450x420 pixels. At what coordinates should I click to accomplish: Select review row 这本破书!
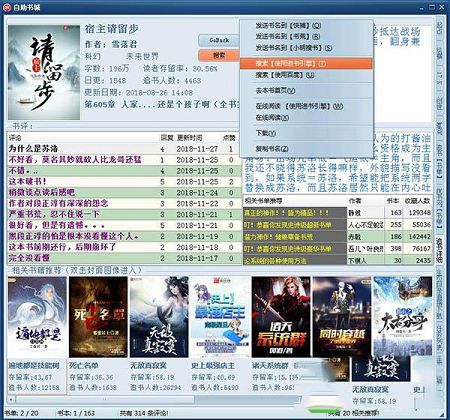tap(124, 182)
